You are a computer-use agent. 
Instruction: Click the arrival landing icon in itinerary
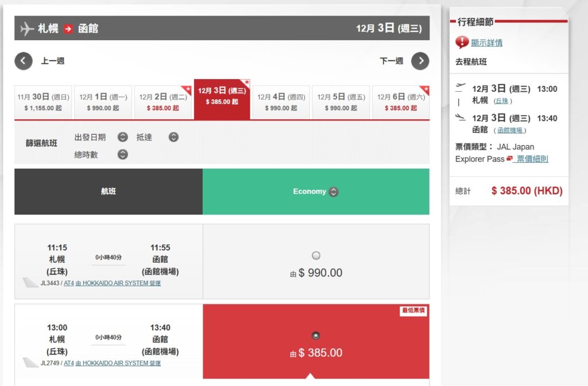(460, 118)
